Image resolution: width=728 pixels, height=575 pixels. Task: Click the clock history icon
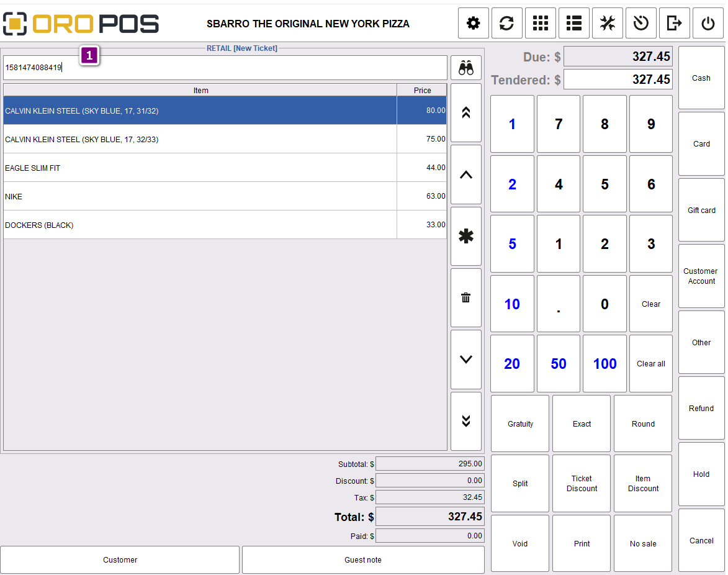[x=640, y=23]
